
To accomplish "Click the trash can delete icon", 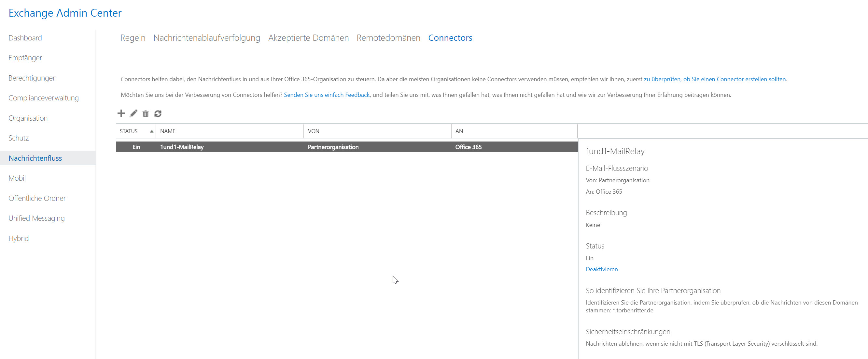I will point(146,114).
